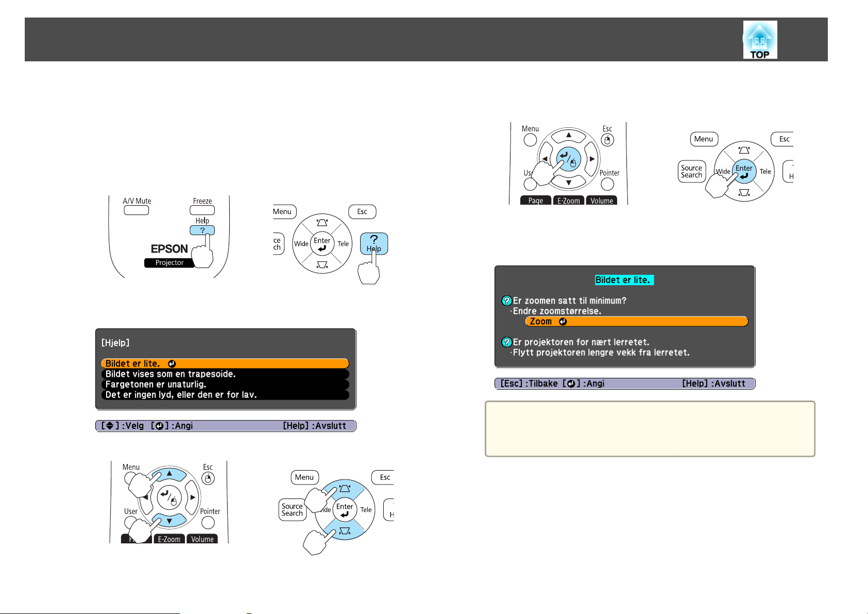
Task: Click '[Help] :Avslutt' under the Hjelp menu
Action: (x=314, y=425)
